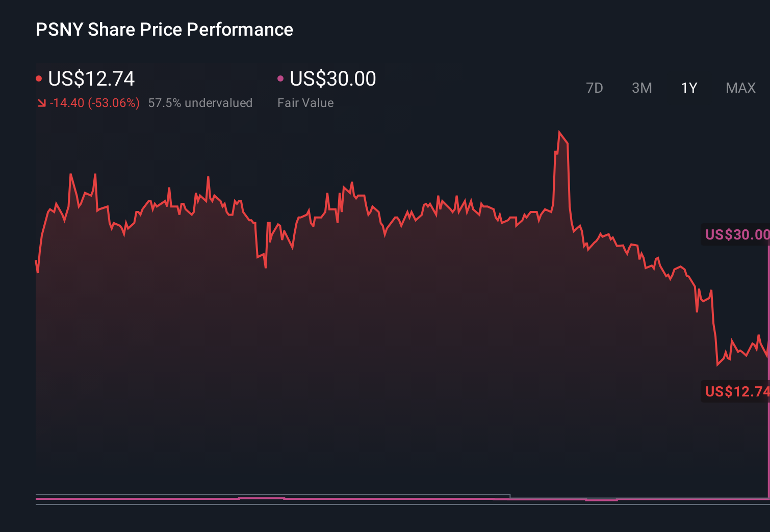Viewport: 770px width, 532px height.
Task: Click the red price line lowest dip
Action: (718, 365)
